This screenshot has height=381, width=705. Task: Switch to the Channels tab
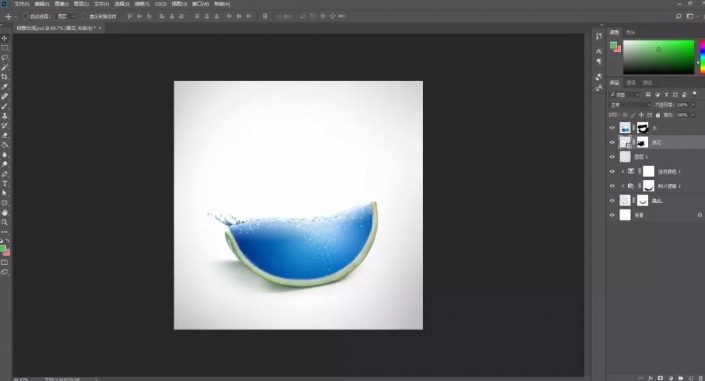(x=631, y=83)
